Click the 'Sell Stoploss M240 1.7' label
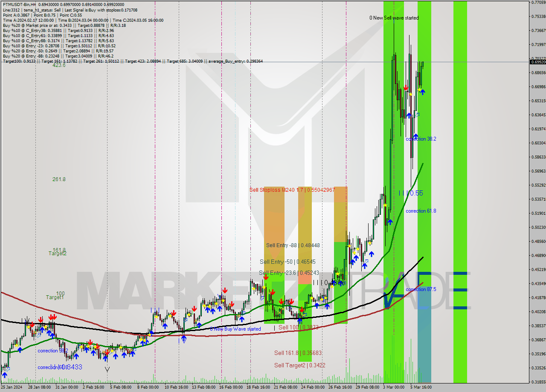The height and width of the screenshot is (392, 546). (292, 190)
